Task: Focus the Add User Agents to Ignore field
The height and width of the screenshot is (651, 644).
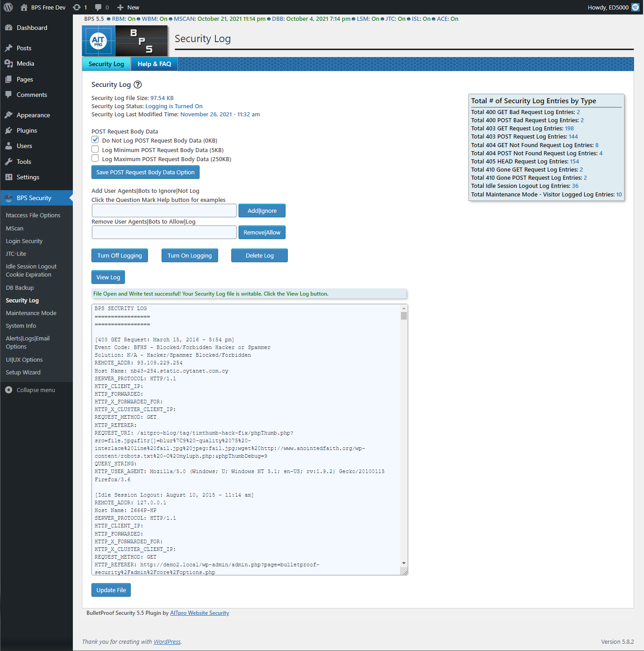Action: coord(164,211)
